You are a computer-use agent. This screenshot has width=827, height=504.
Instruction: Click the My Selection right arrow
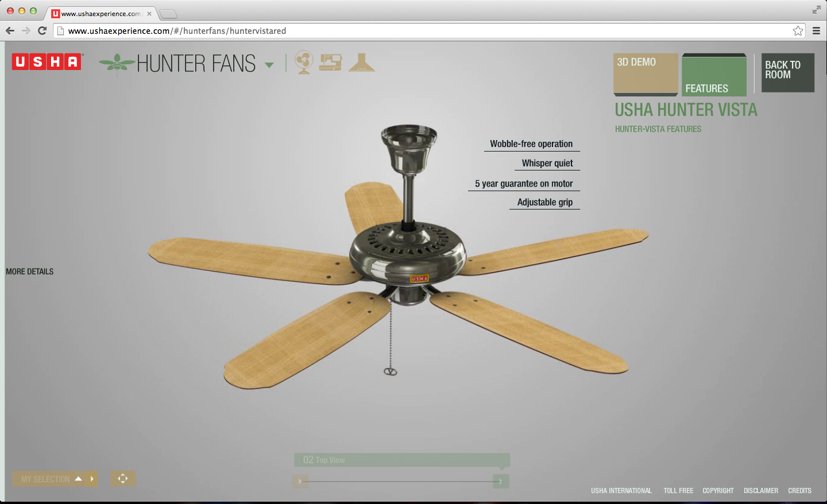click(92, 479)
